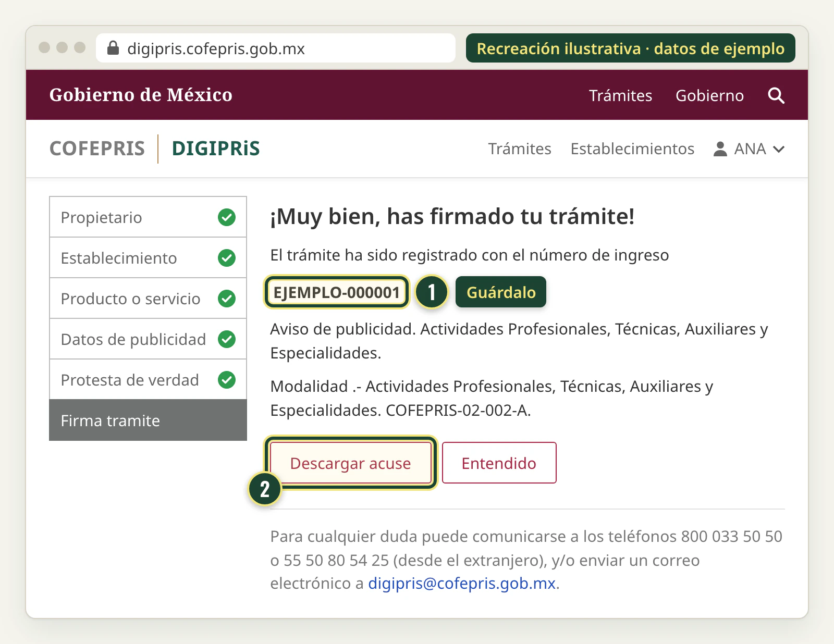This screenshot has width=834, height=644.
Task: Click the padlock icon in the address bar
Action: point(113,48)
